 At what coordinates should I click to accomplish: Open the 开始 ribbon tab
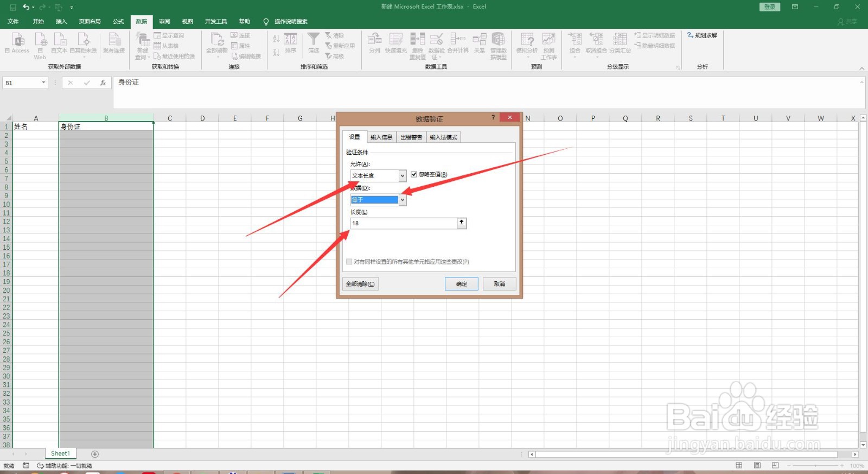coord(38,21)
